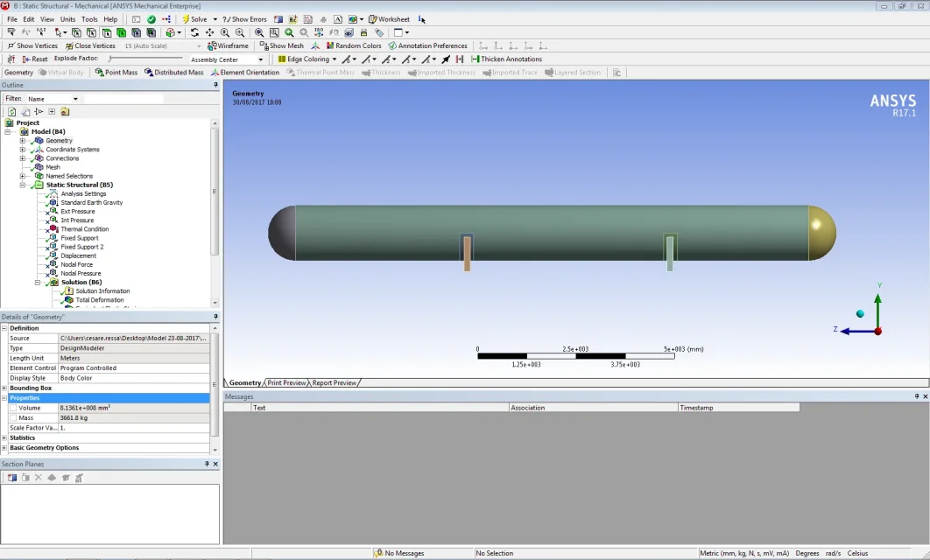Select the Vertex selection filter icon
Image resolution: width=930 pixels, height=560 pixels.
(76, 32)
